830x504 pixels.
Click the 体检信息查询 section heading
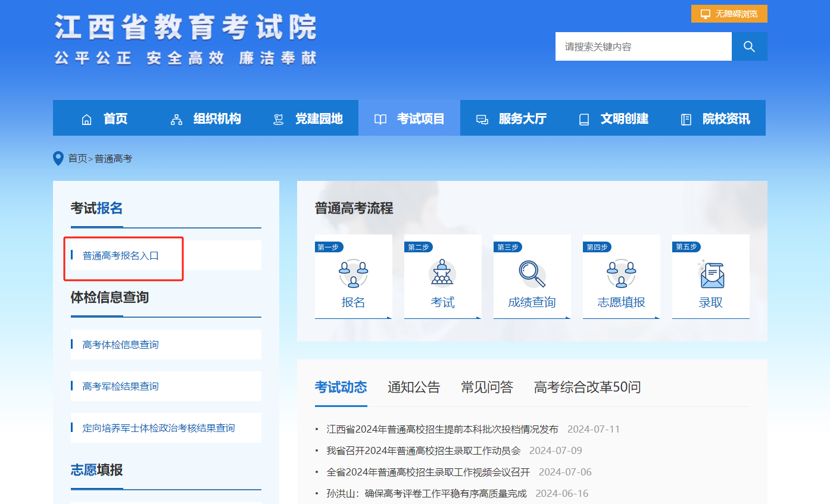[x=110, y=297]
